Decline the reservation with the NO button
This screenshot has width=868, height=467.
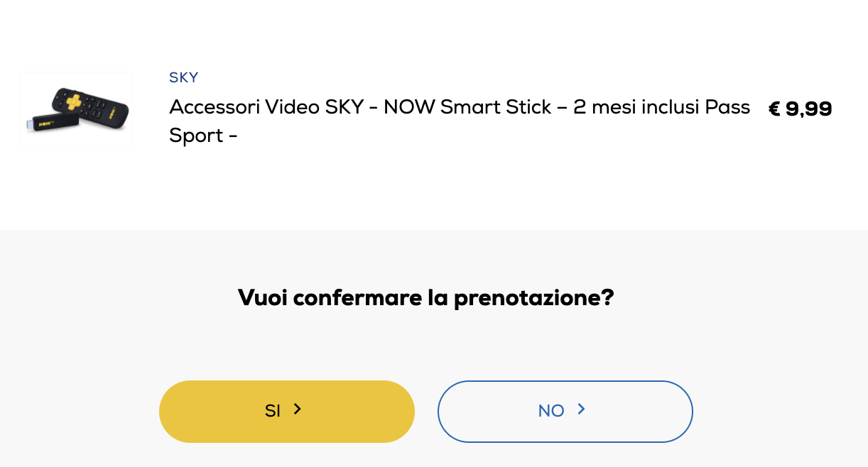point(565,412)
